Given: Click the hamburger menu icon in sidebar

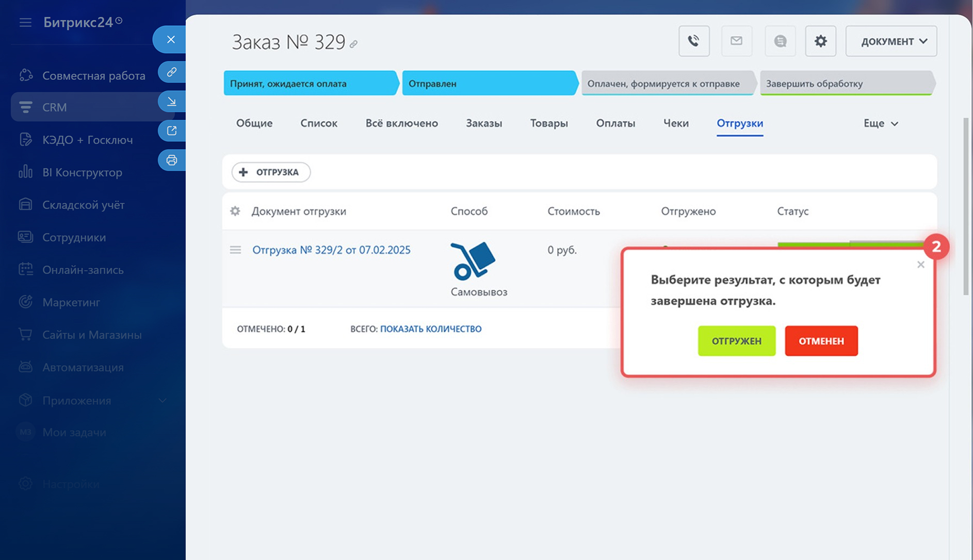Looking at the screenshot, I should pos(25,23).
